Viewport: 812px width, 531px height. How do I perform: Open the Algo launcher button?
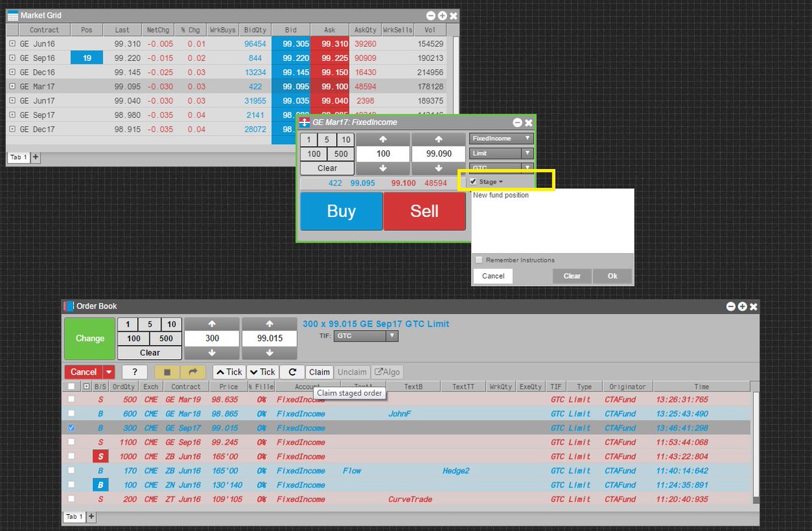[x=386, y=371]
